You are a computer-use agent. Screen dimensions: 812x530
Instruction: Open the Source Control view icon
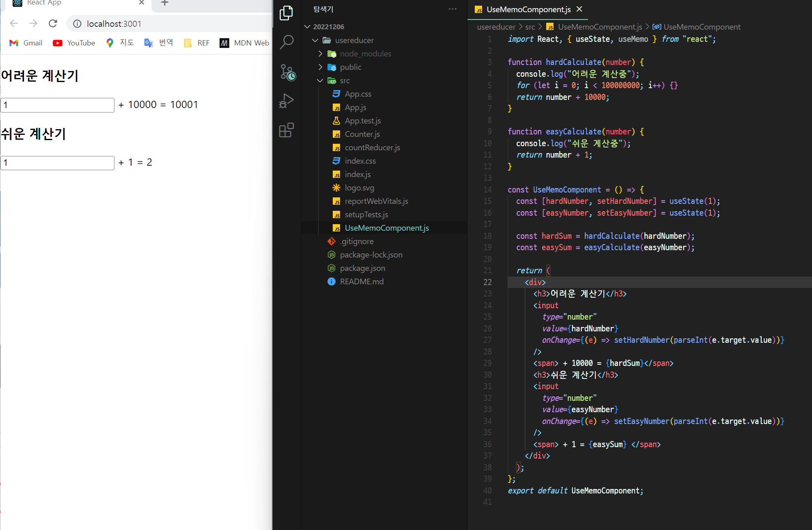coord(286,72)
